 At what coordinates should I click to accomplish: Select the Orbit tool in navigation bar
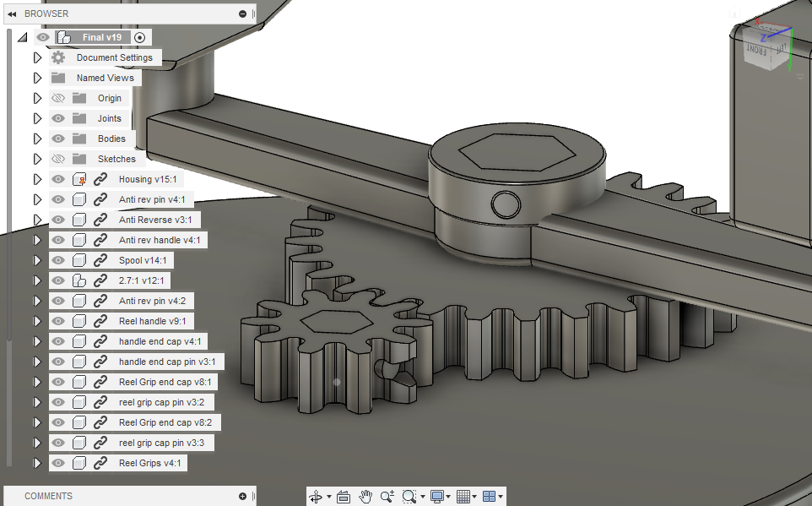point(317,496)
